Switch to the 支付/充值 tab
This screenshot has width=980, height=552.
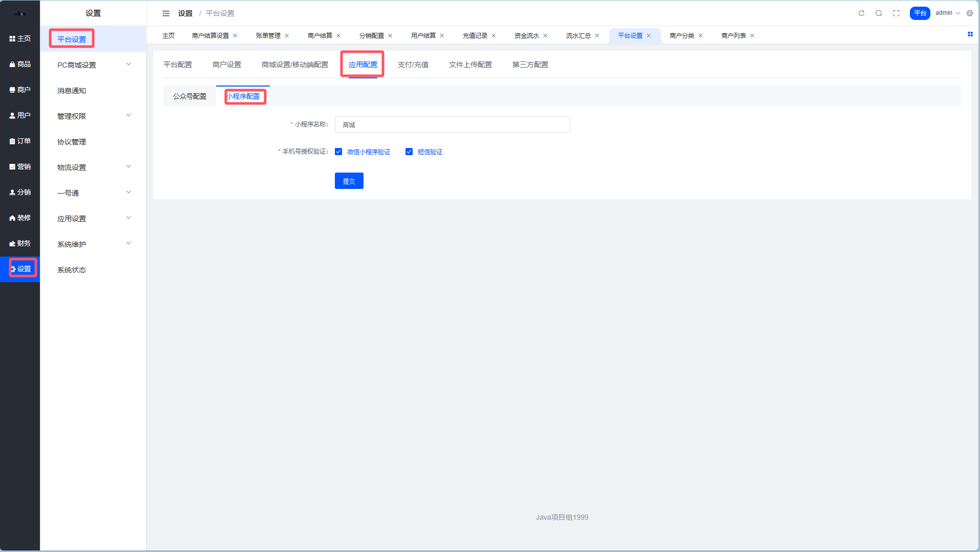(413, 65)
